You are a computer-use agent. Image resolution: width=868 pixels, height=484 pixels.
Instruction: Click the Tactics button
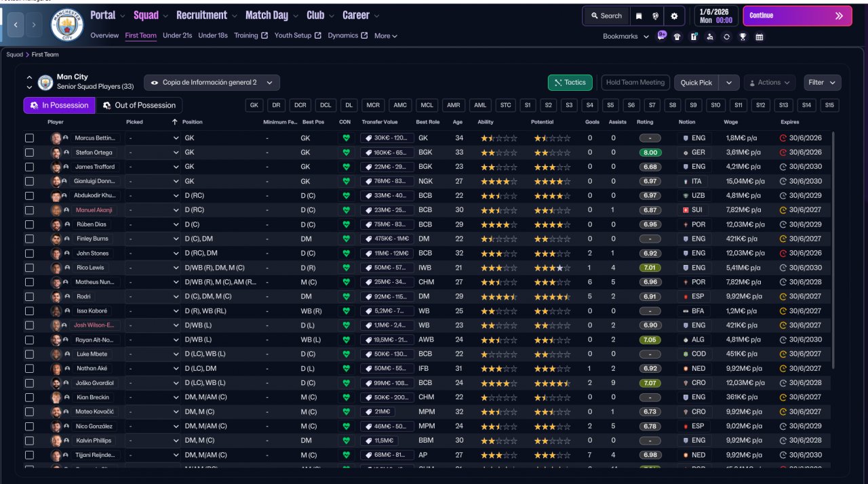click(570, 83)
